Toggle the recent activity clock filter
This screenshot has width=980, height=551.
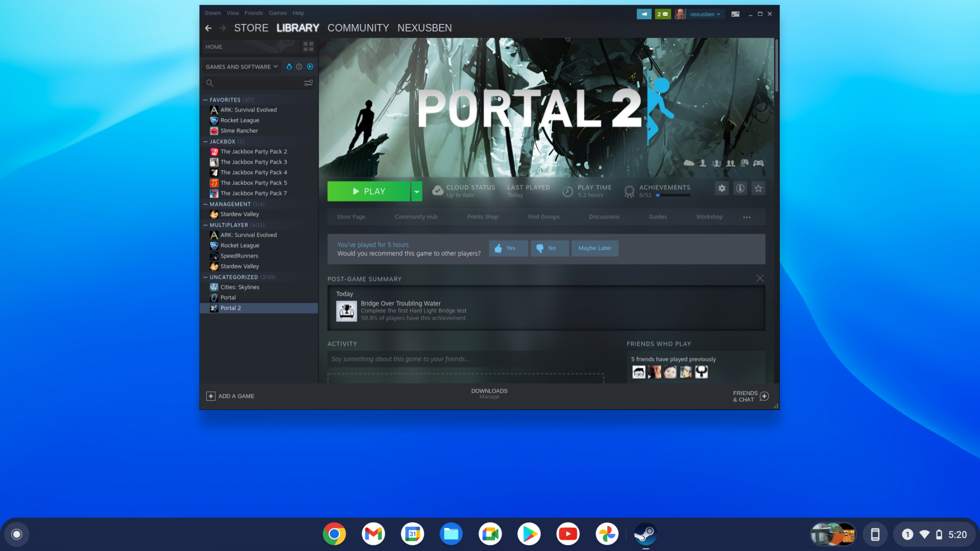[x=299, y=67]
